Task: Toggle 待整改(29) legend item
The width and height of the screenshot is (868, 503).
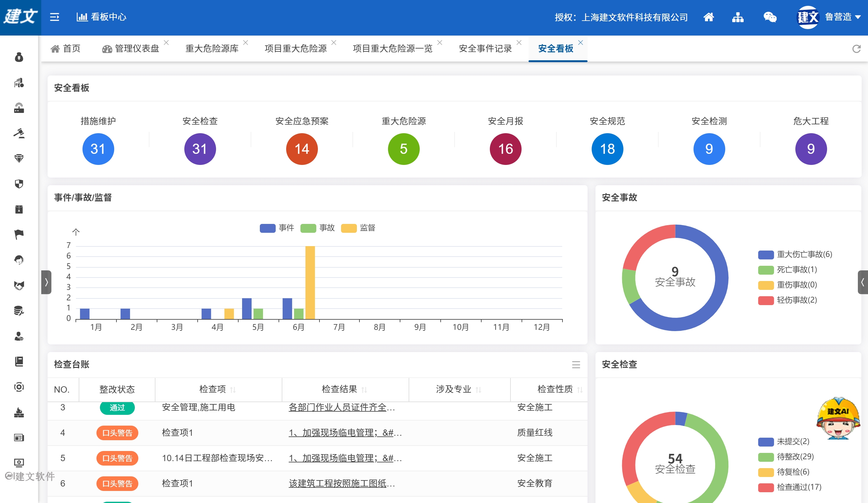Action: tap(786, 456)
